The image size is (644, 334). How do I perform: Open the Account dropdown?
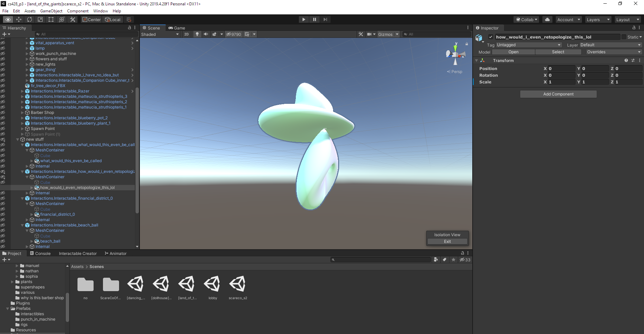point(569,19)
